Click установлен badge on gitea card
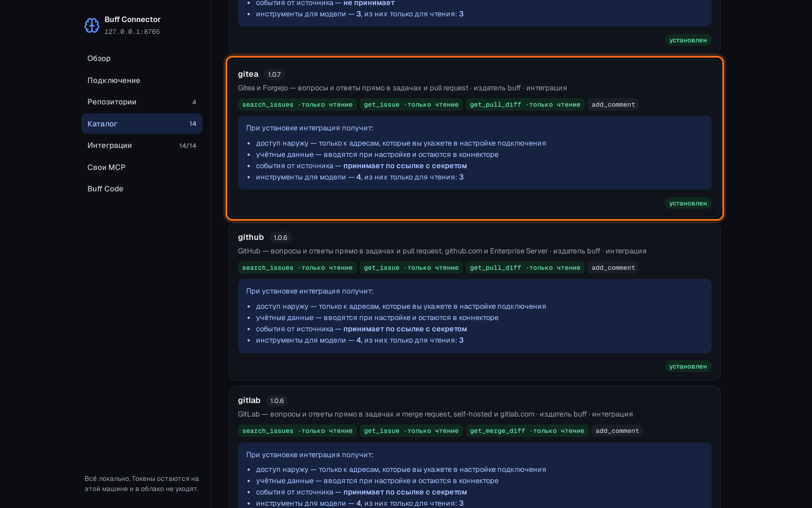 (x=688, y=203)
